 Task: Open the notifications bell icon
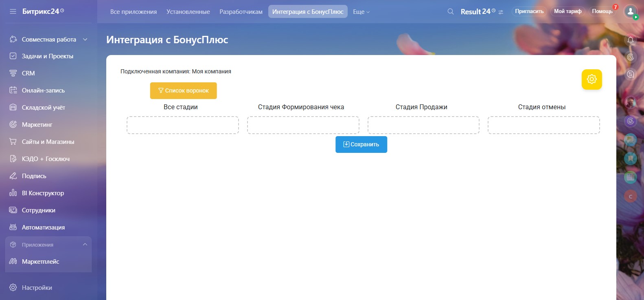point(631,40)
